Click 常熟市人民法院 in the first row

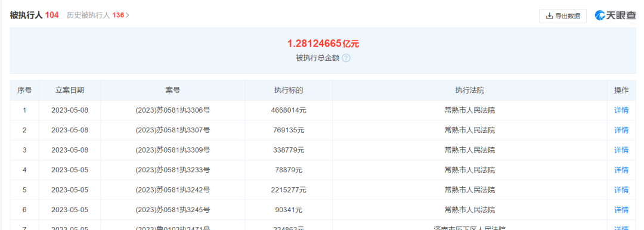tap(469, 110)
